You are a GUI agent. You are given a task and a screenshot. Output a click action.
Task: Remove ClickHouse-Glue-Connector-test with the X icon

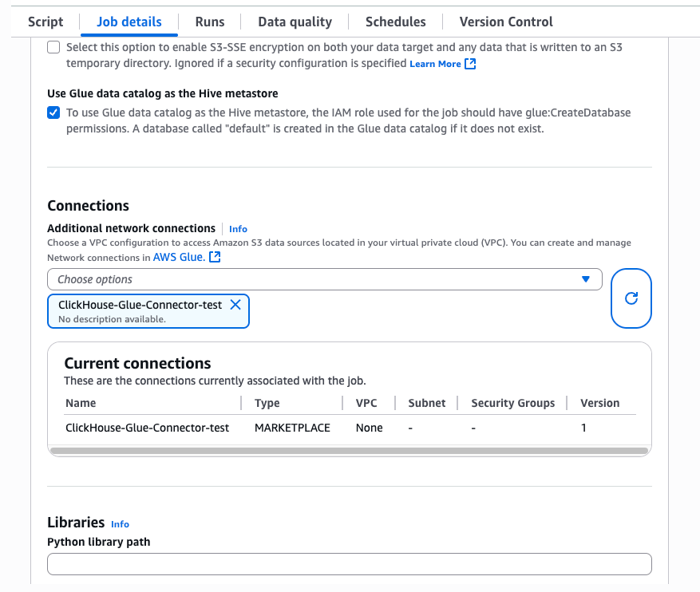point(235,304)
